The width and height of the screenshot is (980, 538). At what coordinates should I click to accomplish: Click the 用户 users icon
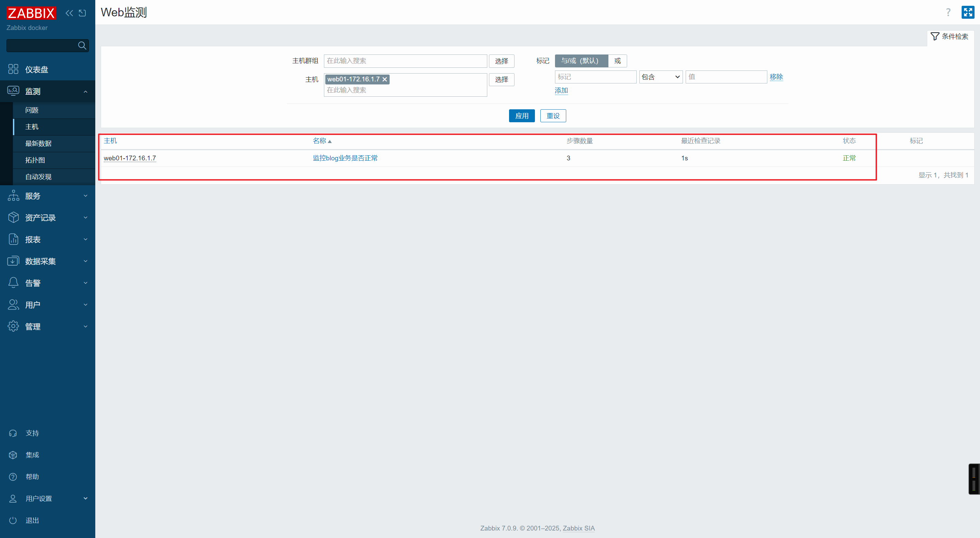click(x=13, y=305)
